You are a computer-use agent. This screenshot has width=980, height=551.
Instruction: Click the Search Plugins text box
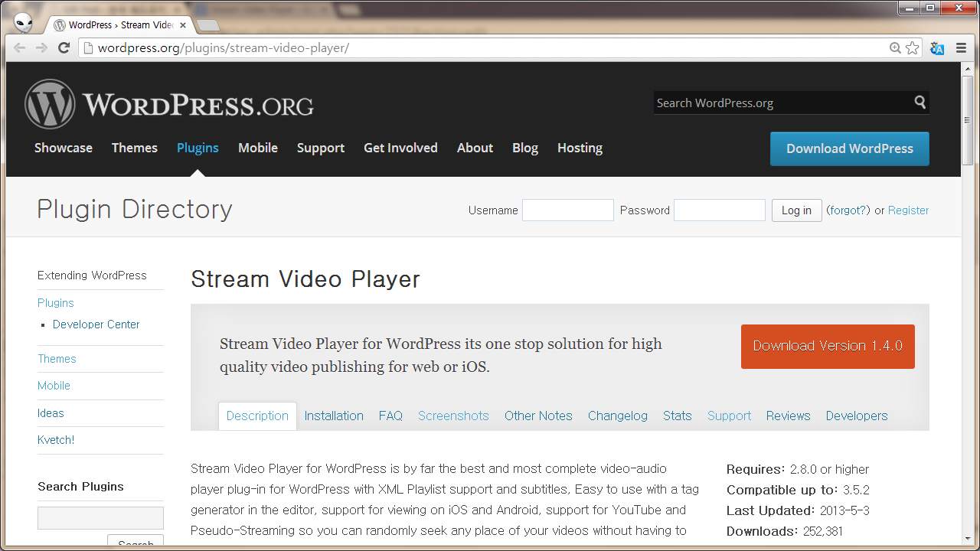[100, 517]
